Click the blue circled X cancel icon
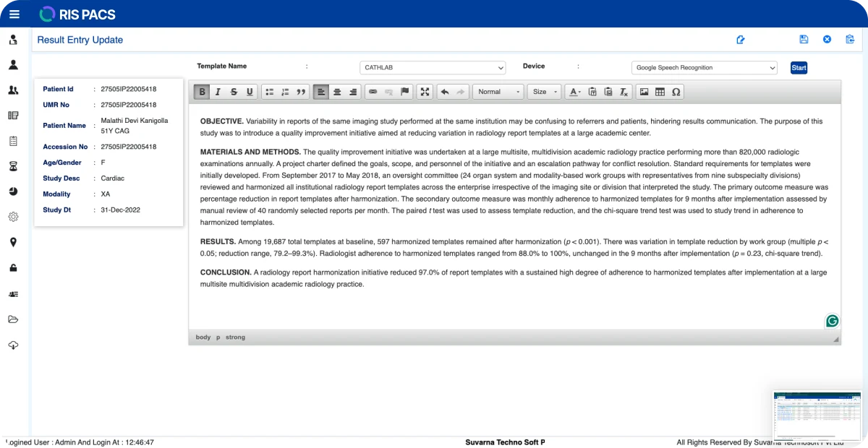The height and width of the screenshot is (448, 868). tap(827, 40)
